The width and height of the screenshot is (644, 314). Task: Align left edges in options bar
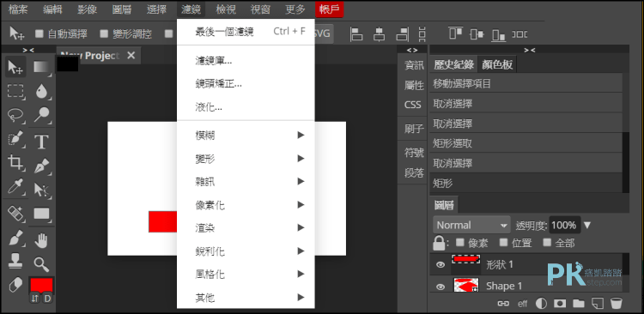click(x=356, y=33)
